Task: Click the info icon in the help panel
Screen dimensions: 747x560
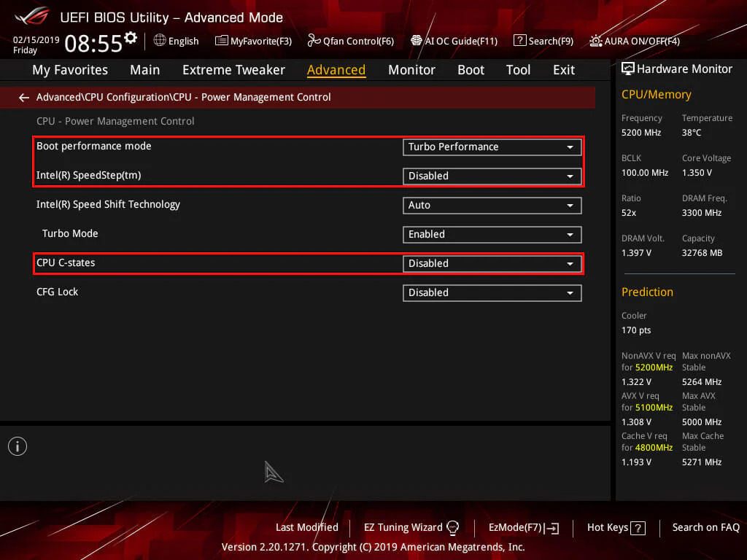Action: point(18,446)
